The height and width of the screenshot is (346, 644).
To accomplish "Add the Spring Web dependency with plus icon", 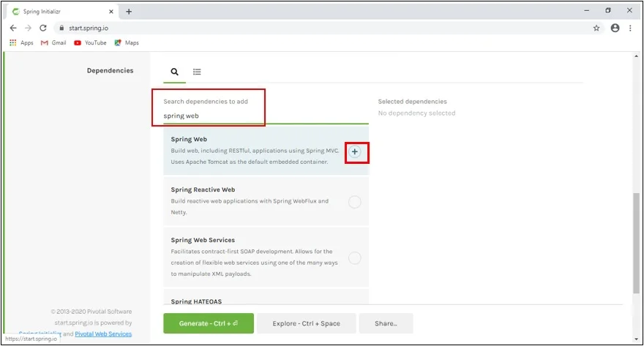I will [355, 152].
